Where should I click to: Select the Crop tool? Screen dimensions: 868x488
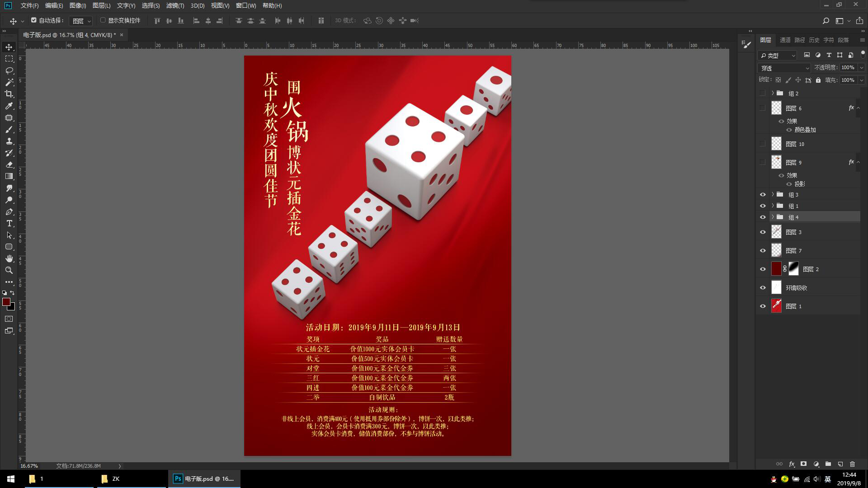click(x=9, y=94)
